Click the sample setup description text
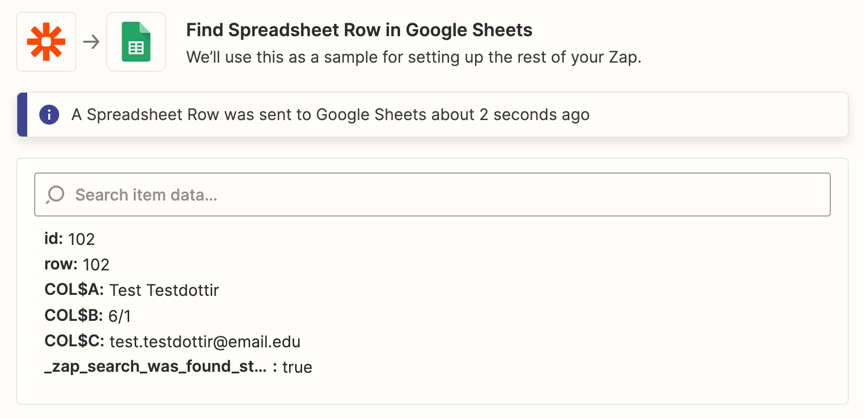 (413, 57)
